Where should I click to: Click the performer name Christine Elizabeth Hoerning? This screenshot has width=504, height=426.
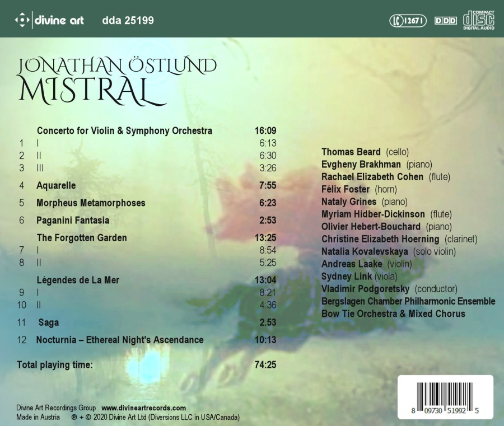coord(381,239)
